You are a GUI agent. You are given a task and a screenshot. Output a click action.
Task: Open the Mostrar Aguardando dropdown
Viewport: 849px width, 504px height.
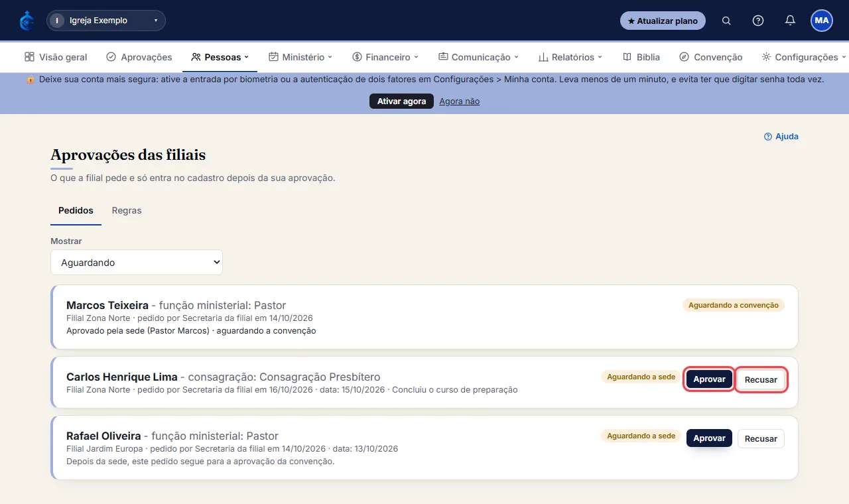click(x=137, y=263)
